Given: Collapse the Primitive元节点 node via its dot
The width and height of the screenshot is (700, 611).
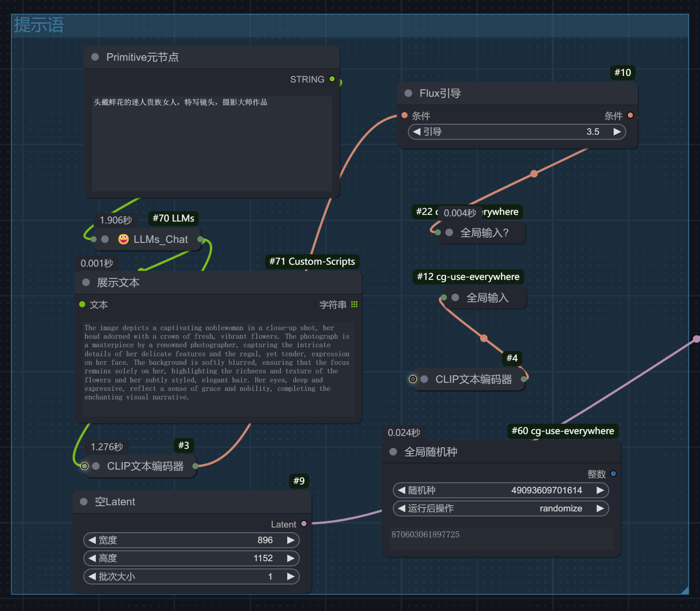Looking at the screenshot, I should click(95, 57).
